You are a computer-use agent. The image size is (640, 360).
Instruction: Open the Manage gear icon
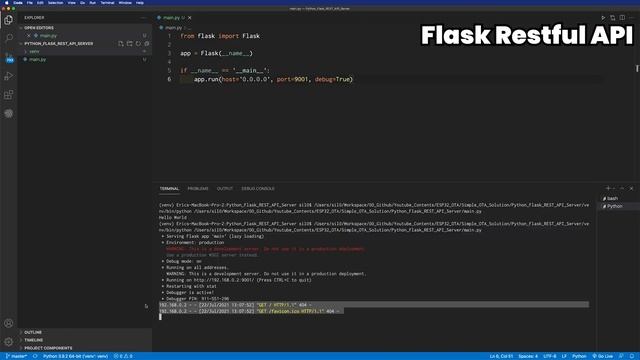coord(9,342)
